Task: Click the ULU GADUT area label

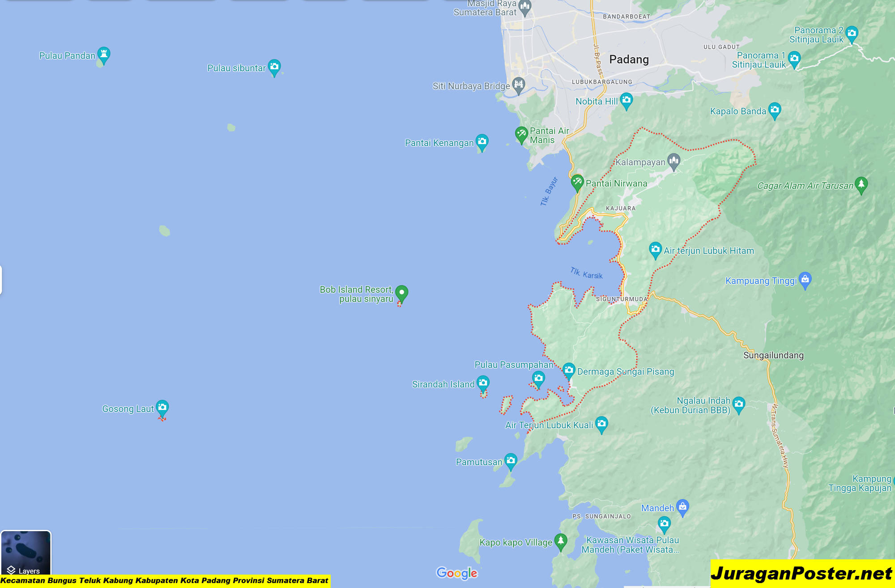Action: pyautogui.click(x=721, y=47)
